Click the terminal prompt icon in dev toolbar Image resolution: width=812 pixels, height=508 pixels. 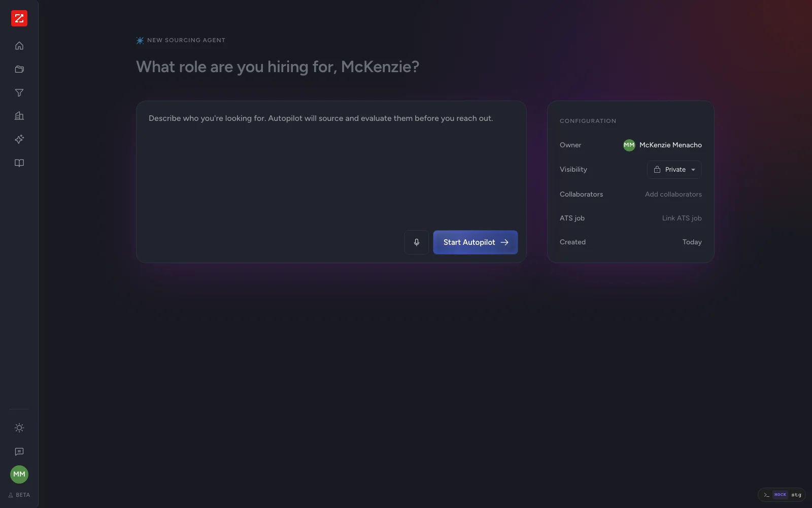click(x=766, y=495)
